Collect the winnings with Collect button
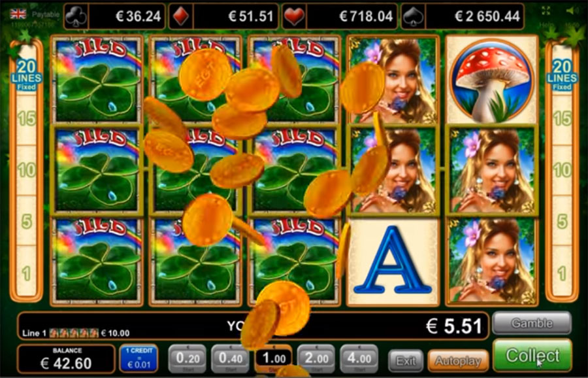The image size is (588, 378). pos(532,355)
